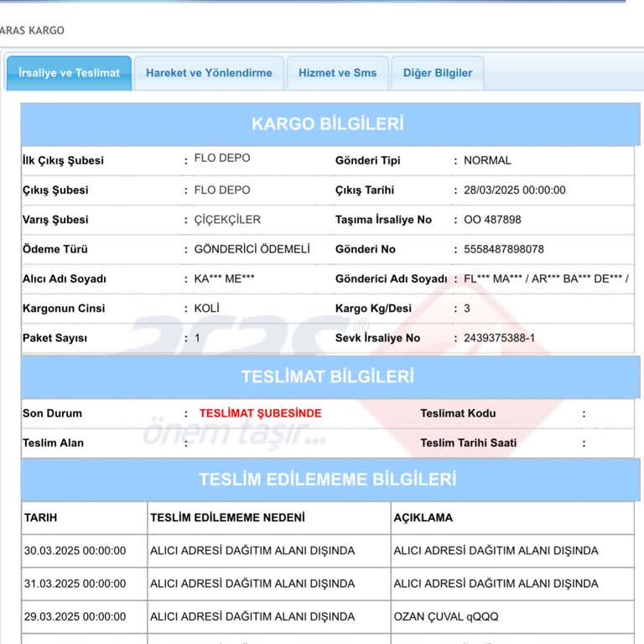The width and height of the screenshot is (644, 644).
Task: Click the Varış Şubesi label
Action: pos(55,220)
